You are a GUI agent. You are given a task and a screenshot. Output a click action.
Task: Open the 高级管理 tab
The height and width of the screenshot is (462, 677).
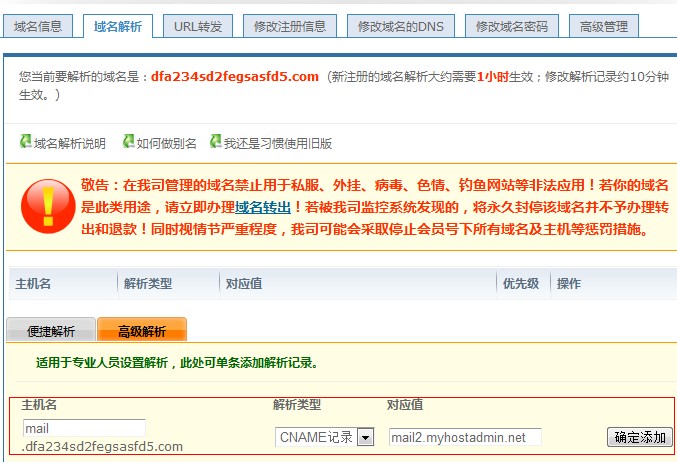click(604, 26)
